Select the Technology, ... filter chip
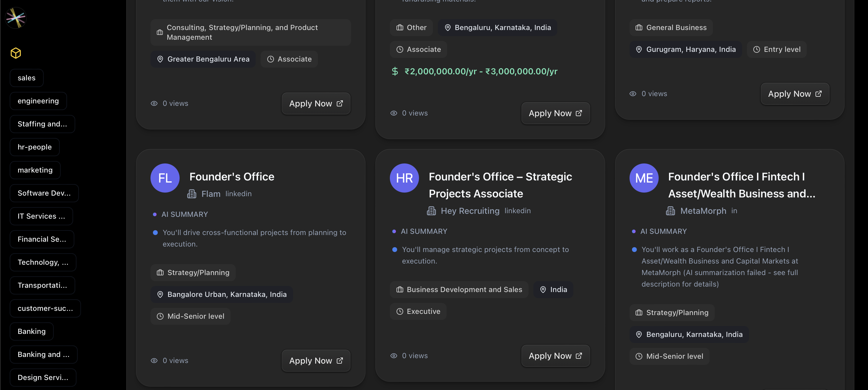 (43, 262)
